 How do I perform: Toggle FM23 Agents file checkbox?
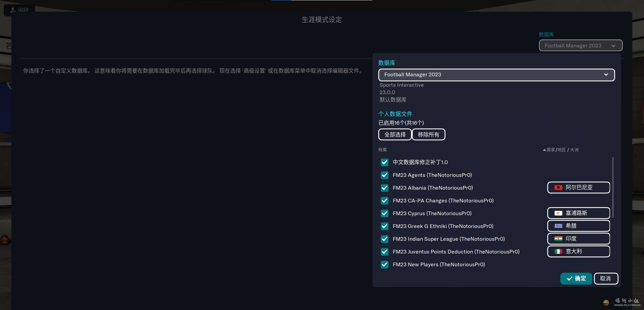coord(384,175)
